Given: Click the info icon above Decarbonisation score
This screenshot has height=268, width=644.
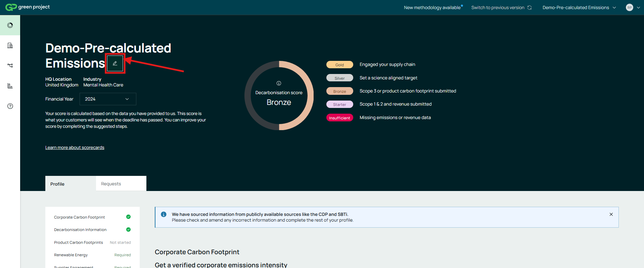Looking at the screenshot, I should [279, 83].
